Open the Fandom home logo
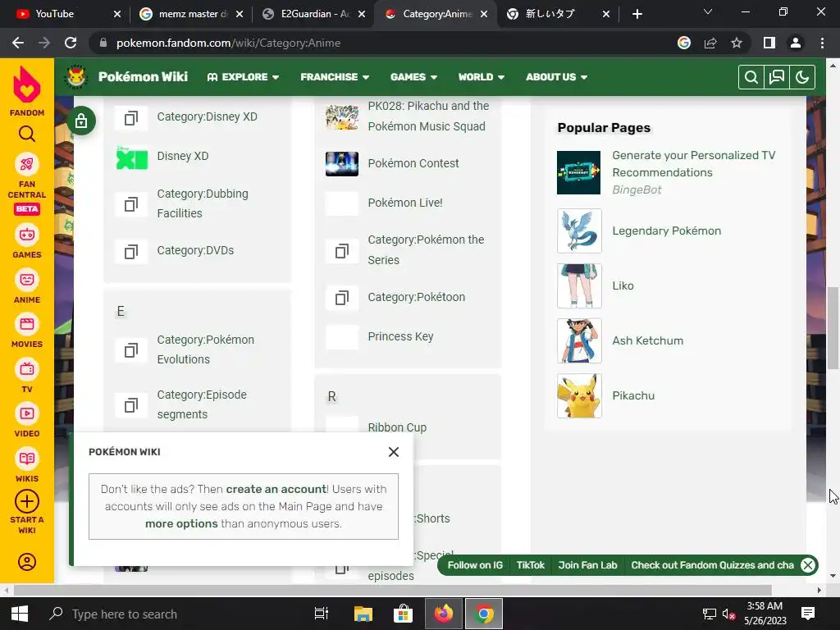 point(27,90)
